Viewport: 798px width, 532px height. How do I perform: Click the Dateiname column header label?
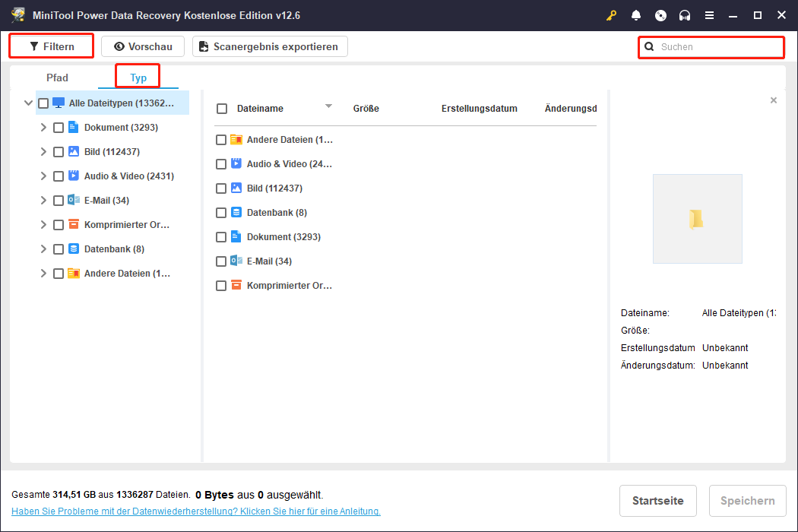[260, 109]
